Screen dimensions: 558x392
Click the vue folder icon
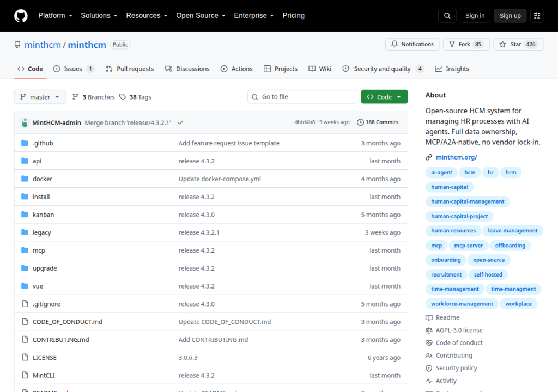(x=25, y=286)
